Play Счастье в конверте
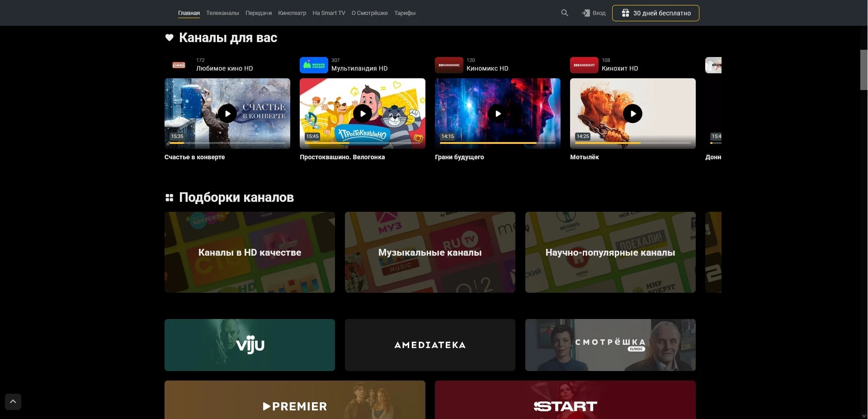Viewport: 868px width, 419px height. coord(227,114)
